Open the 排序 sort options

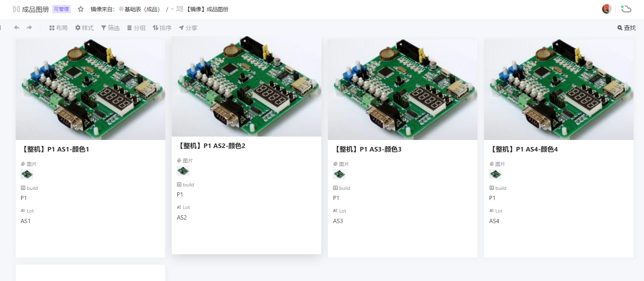(x=162, y=28)
